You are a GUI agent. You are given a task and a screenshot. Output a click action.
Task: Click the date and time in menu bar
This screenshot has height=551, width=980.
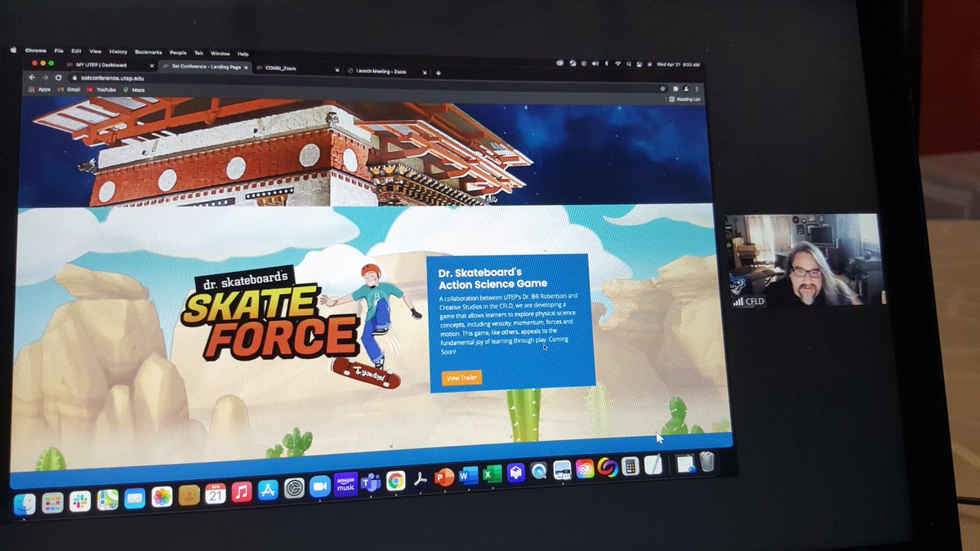click(x=679, y=64)
